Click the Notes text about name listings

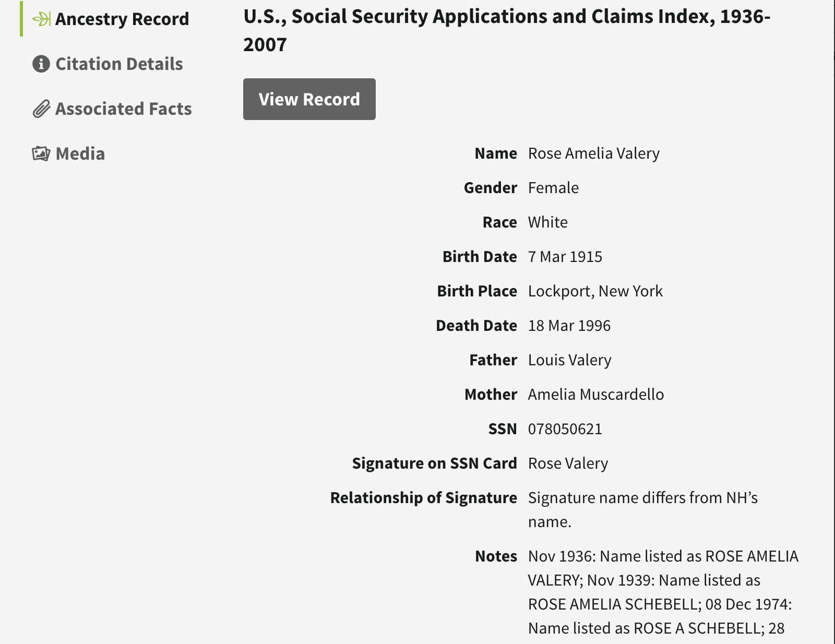(x=663, y=592)
